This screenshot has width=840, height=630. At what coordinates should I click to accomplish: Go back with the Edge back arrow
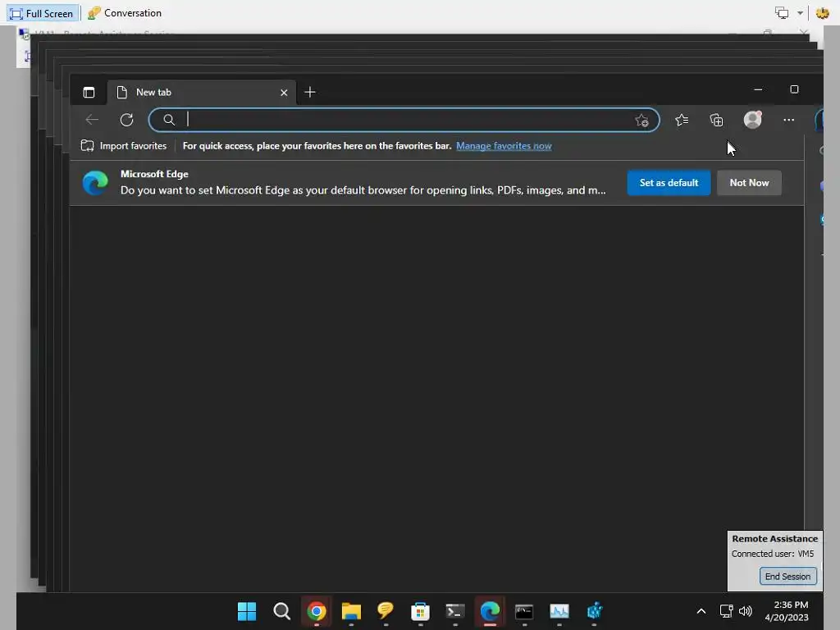[92, 120]
